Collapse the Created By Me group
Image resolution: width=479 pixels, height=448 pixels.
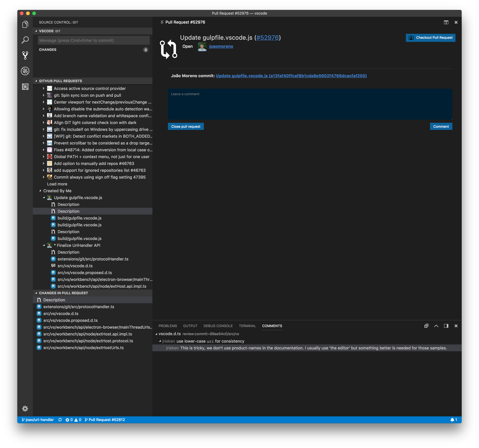tap(40, 191)
